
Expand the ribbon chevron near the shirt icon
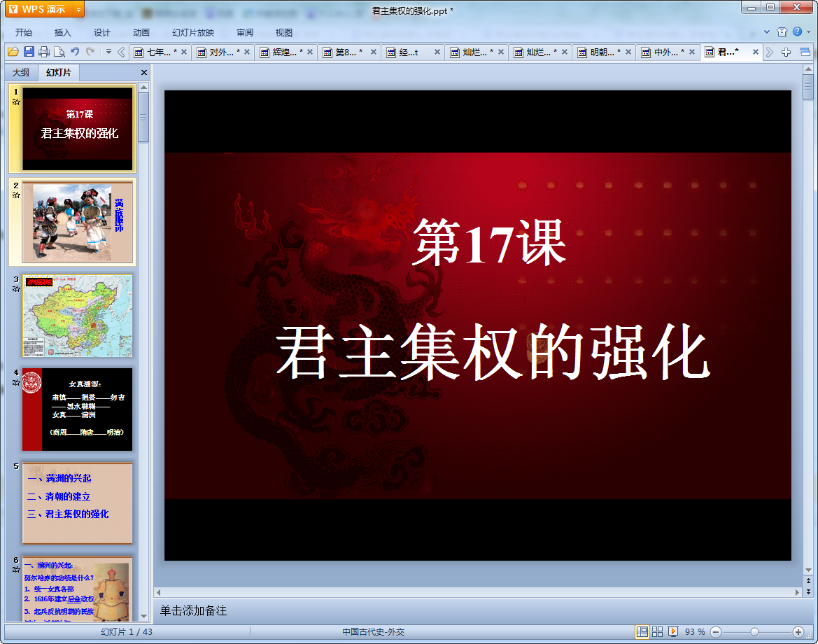767,31
